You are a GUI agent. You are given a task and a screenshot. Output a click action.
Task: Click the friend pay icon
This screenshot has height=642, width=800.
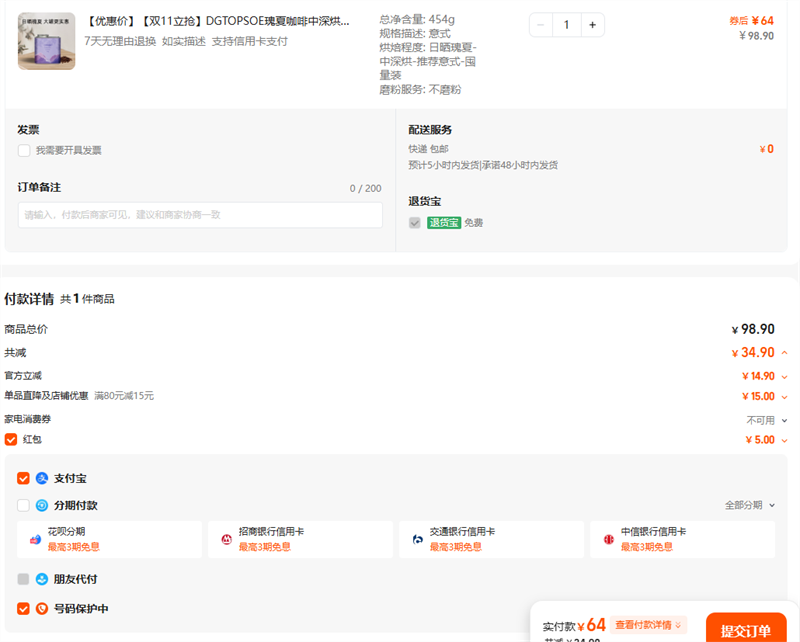[x=42, y=579]
